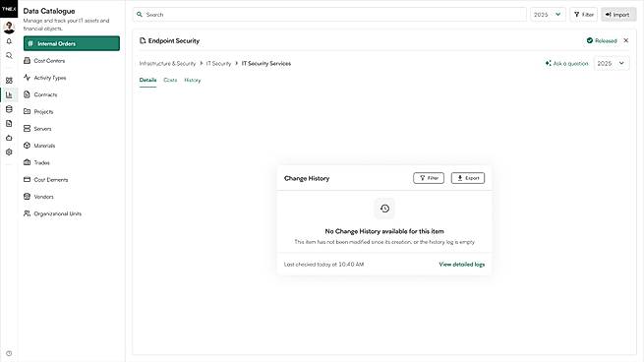Viewport: 644px width, 362px height.
Task: Click the Trades briefcase icon
Action: [x=28, y=162]
